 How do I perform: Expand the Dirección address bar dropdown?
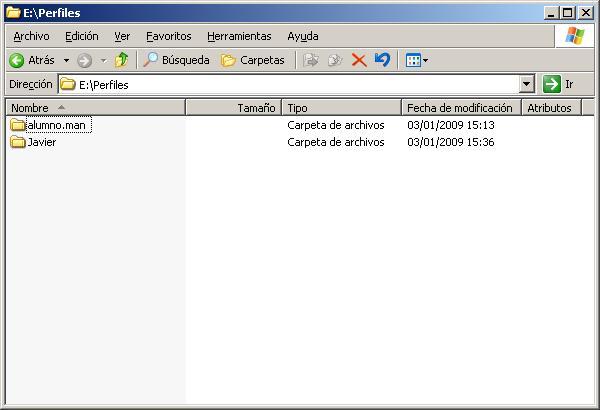click(527, 85)
